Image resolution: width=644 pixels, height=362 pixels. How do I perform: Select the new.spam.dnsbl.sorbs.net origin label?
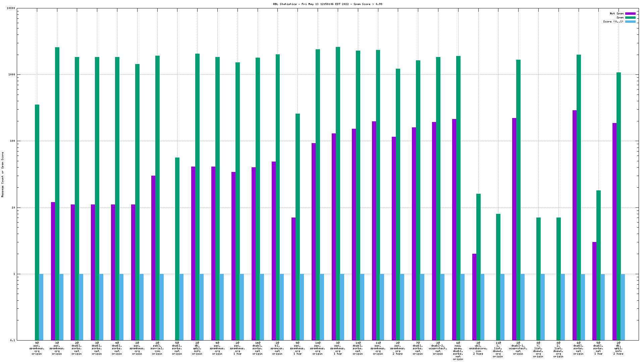click(458, 351)
